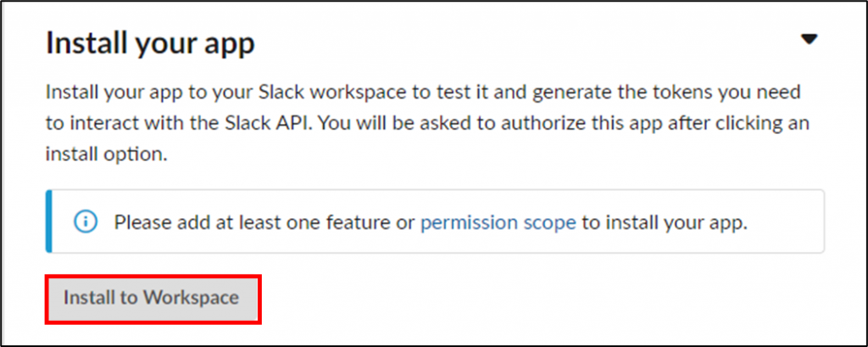Click empty space inside info banner's right end
This screenshot has height=347, width=868.
pos(786,222)
